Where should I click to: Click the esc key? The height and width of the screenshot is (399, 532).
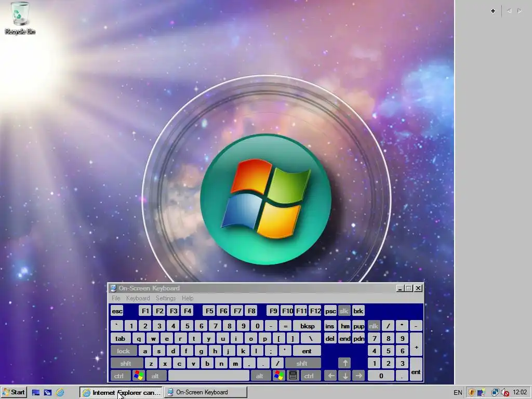(x=117, y=311)
